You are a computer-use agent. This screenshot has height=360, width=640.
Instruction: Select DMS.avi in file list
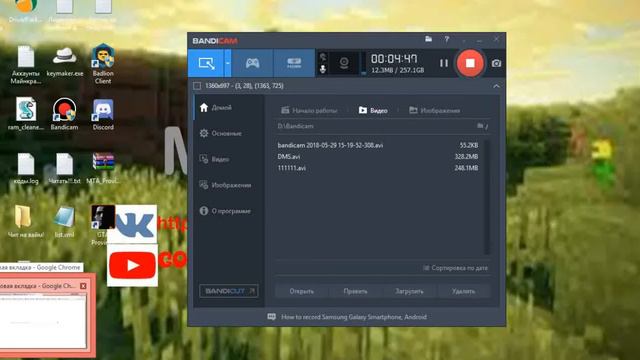[378, 157]
